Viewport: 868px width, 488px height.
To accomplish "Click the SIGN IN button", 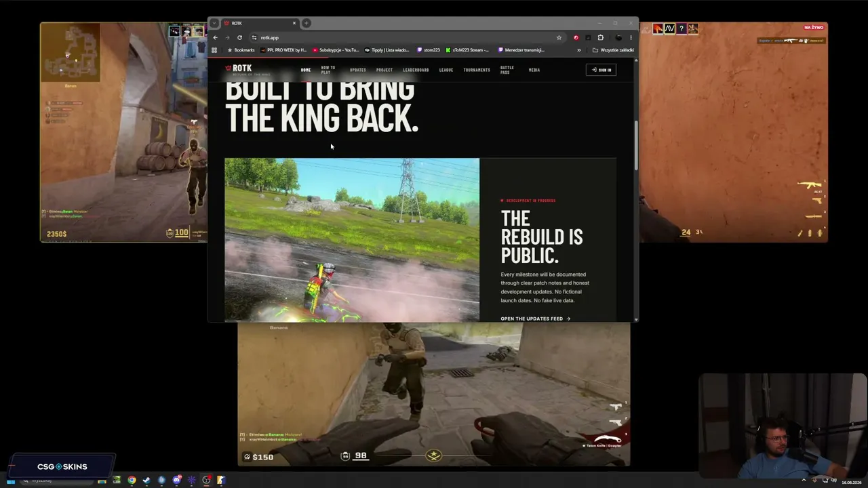I will [601, 70].
